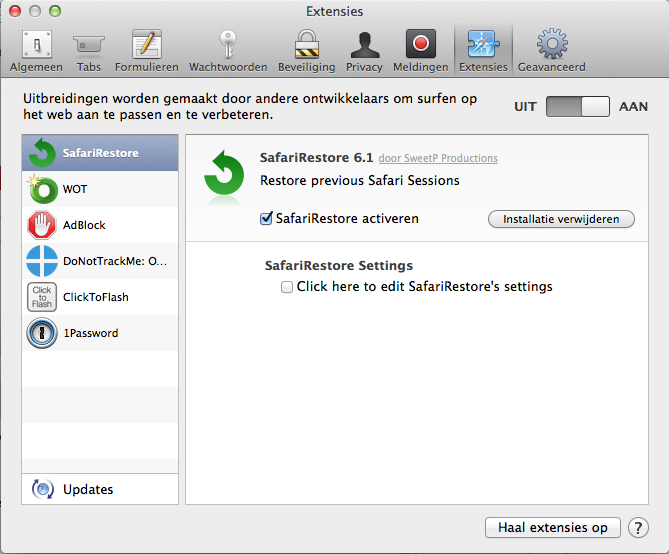Open the door SweetP Productions link
The height and width of the screenshot is (554, 669).
[x=438, y=158]
